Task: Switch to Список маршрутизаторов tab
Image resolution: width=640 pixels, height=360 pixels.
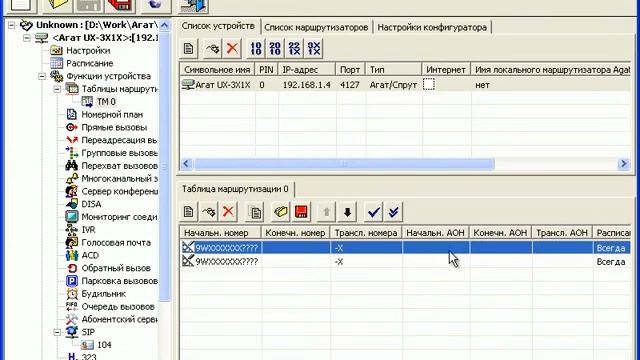Action: [316, 27]
